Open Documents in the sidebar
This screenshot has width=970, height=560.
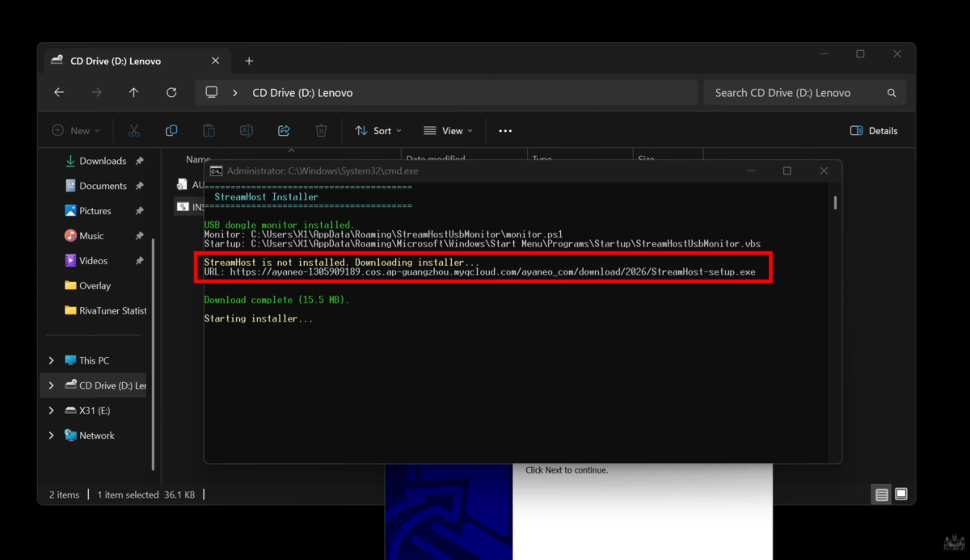103,186
